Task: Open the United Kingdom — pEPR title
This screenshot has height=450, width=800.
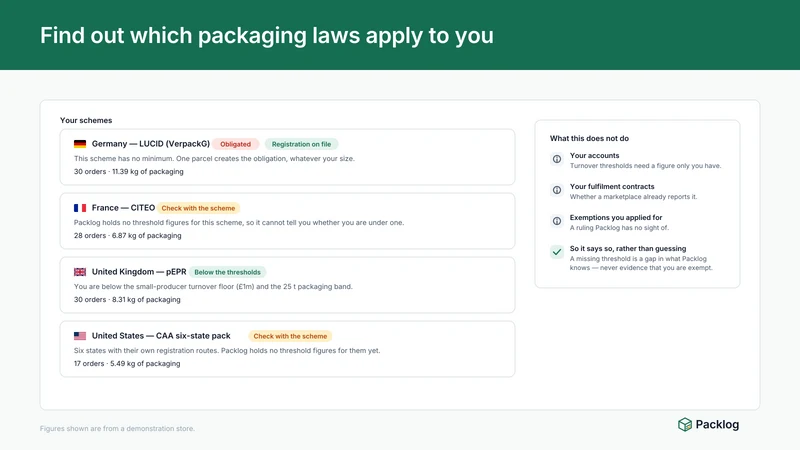Action: [x=139, y=272]
